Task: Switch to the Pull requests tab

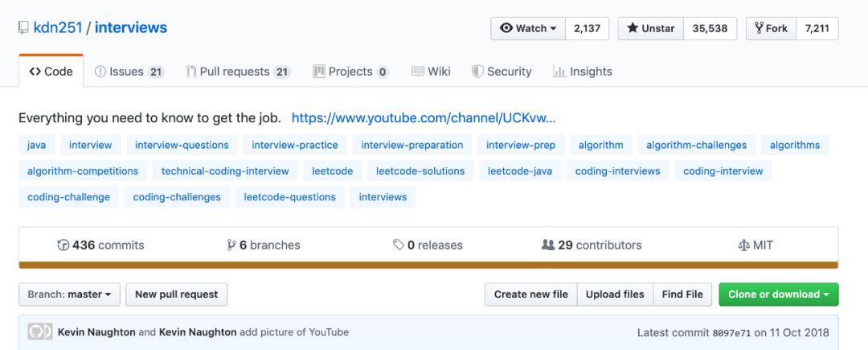Action: click(239, 72)
